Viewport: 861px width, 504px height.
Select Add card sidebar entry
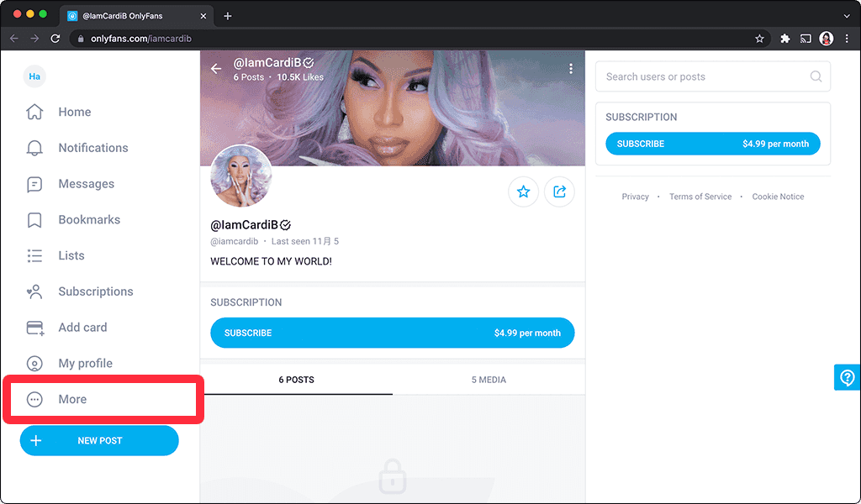click(x=83, y=328)
